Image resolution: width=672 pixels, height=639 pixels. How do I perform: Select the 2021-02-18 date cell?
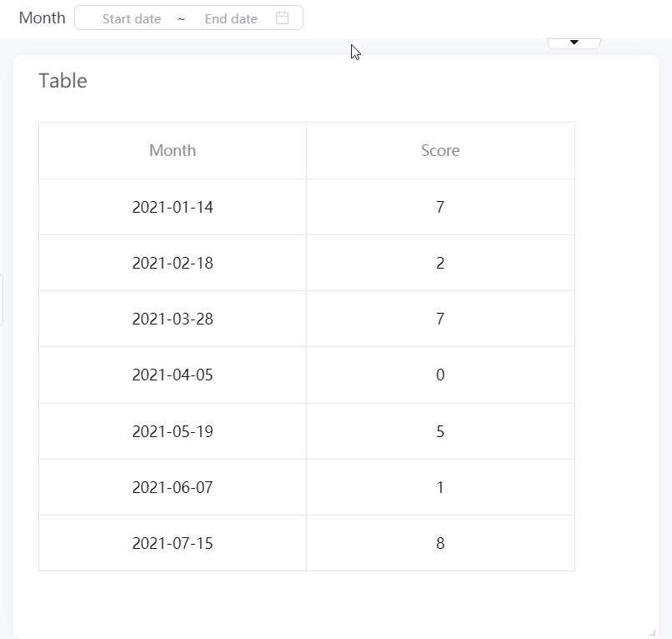coord(173,263)
